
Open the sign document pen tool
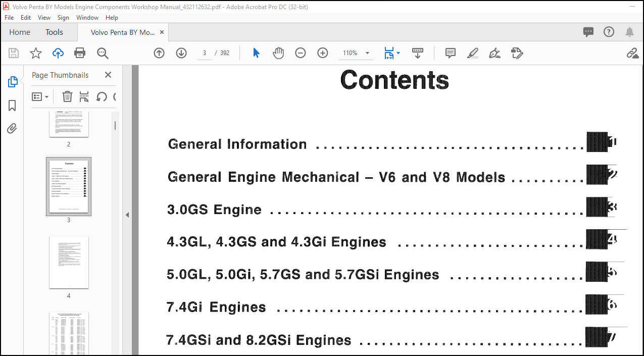pos(495,53)
